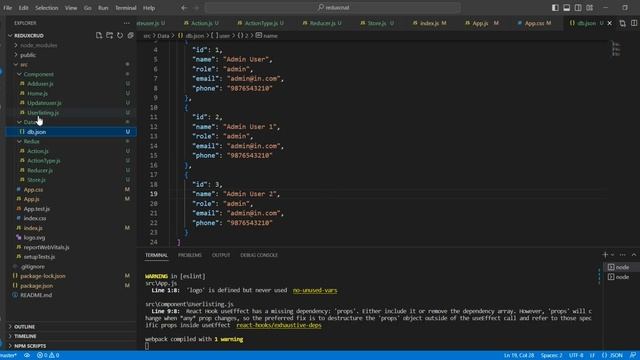This screenshot has height=360, width=640.
Task: Follow the react-hooks/exhaustive-deps link
Action: [x=279, y=325]
